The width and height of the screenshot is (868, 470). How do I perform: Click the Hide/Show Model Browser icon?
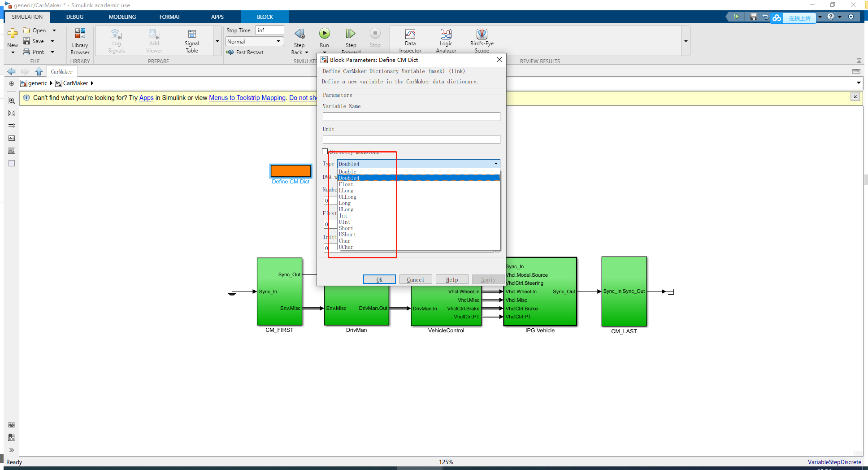[12, 83]
